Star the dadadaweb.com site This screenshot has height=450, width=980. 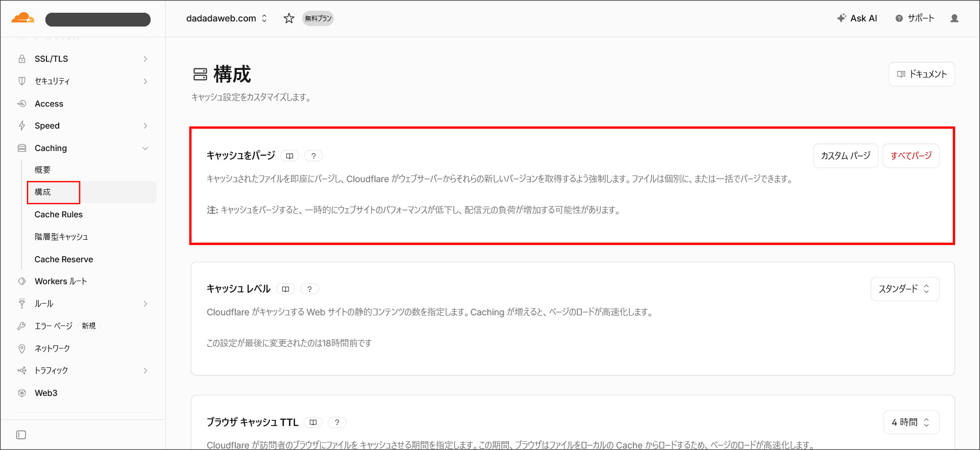click(x=289, y=18)
